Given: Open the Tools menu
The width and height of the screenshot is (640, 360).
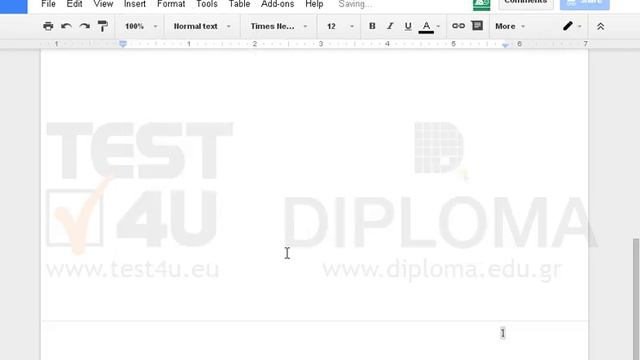Looking at the screenshot, I should point(207,4).
